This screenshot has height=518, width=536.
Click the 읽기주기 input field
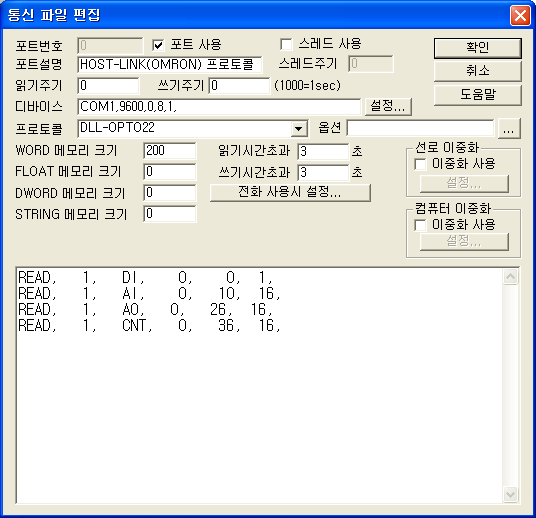click(x=108, y=85)
